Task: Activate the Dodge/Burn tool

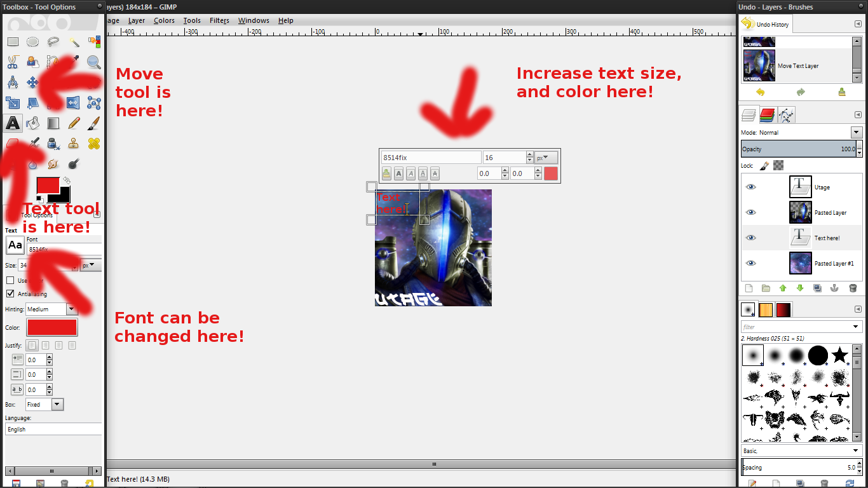Action: 74,164
